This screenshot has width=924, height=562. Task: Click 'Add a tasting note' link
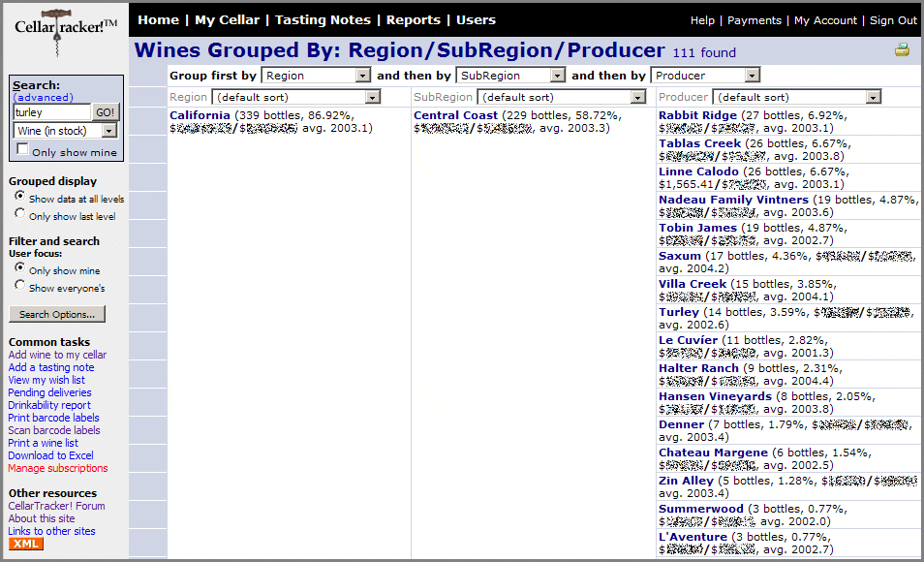point(51,367)
